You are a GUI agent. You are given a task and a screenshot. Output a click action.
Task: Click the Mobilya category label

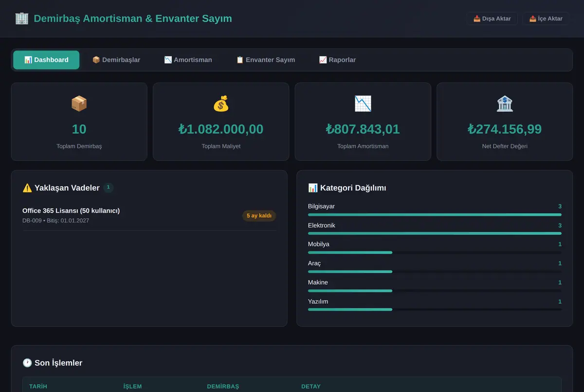click(x=319, y=244)
